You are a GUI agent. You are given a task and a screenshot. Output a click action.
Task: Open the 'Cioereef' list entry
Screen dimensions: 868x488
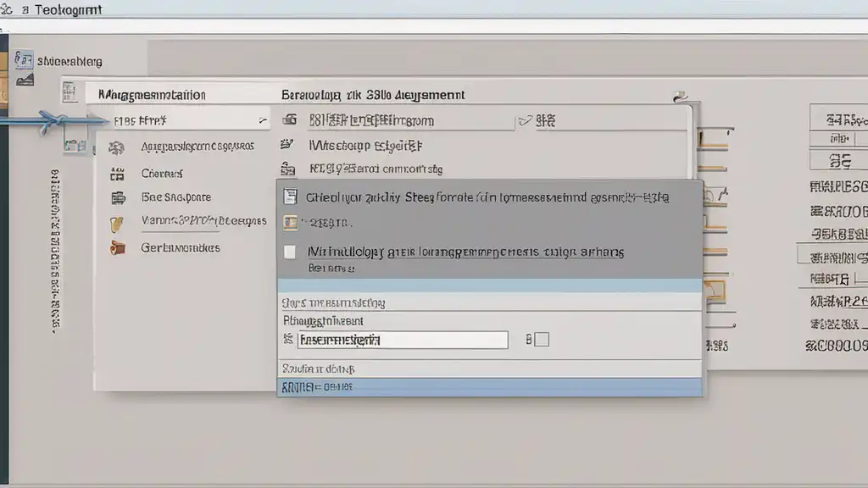click(162, 174)
